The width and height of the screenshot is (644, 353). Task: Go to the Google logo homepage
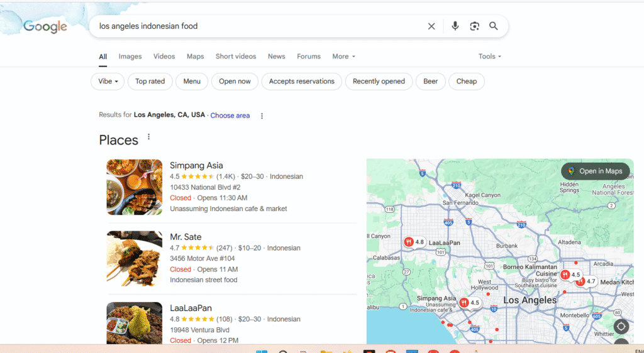[x=45, y=26]
